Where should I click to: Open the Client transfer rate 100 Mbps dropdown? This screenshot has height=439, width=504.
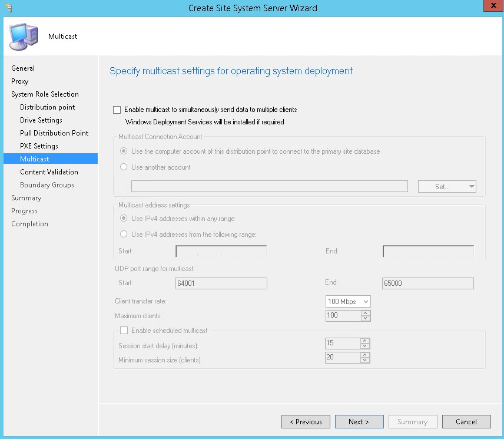point(348,301)
